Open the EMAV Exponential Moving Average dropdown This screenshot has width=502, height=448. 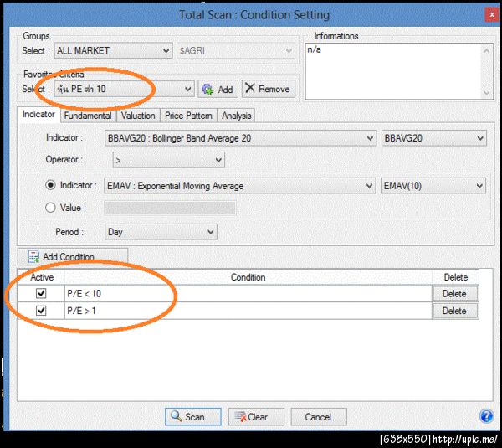click(x=239, y=186)
